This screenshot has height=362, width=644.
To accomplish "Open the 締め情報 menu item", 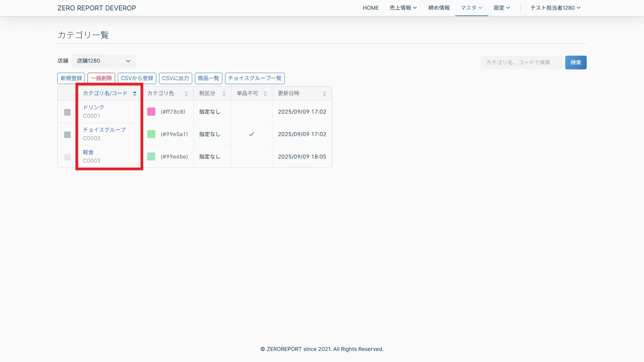I will [439, 8].
